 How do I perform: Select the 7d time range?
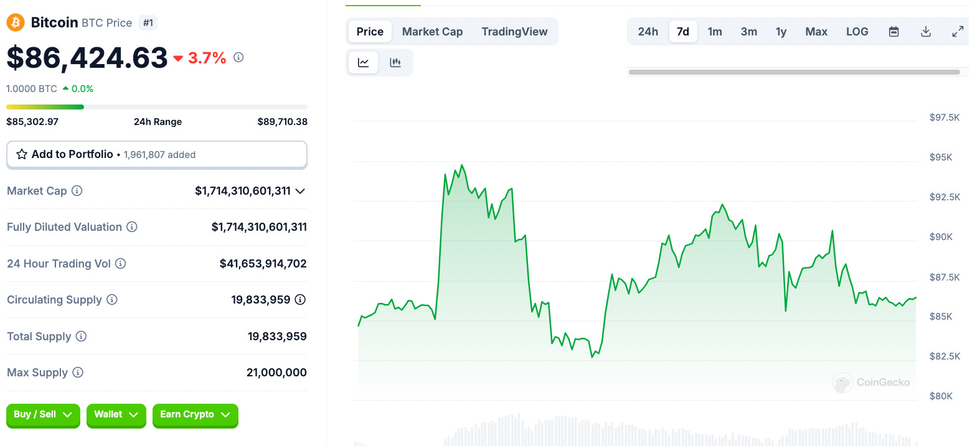683,32
